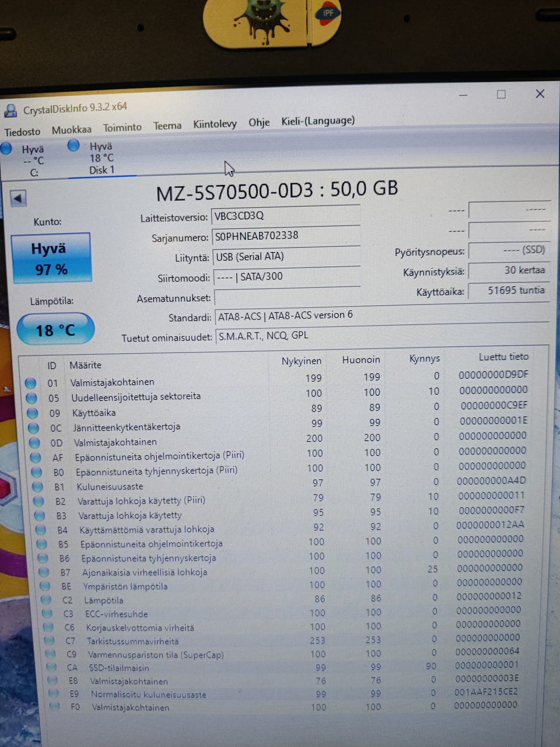Click status dot for 05 Uudelleensijoitettuja sektoreita

click(32, 399)
